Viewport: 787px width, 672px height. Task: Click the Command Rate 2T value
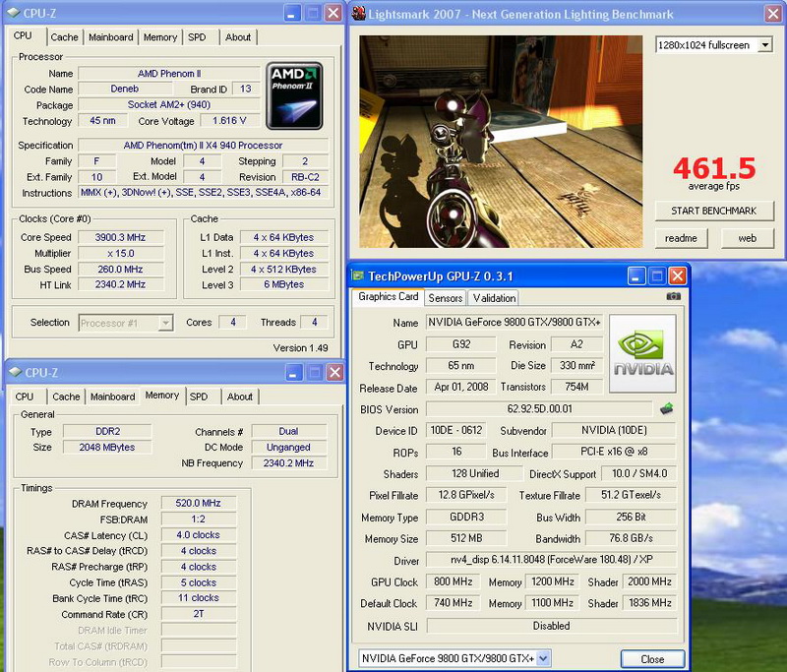point(199,614)
